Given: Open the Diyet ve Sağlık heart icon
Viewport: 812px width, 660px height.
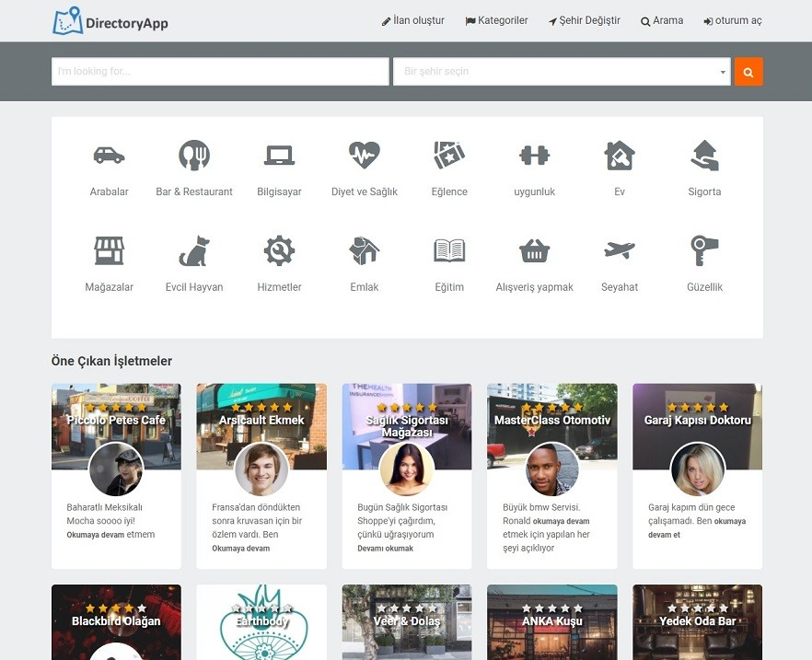Looking at the screenshot, I should click(x=365, y=156).
